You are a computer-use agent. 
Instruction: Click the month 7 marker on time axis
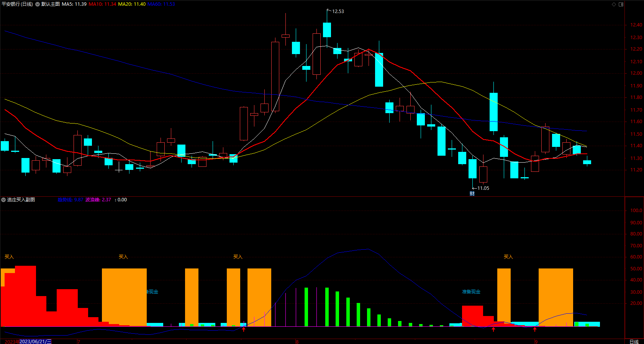tap(79, 342)
